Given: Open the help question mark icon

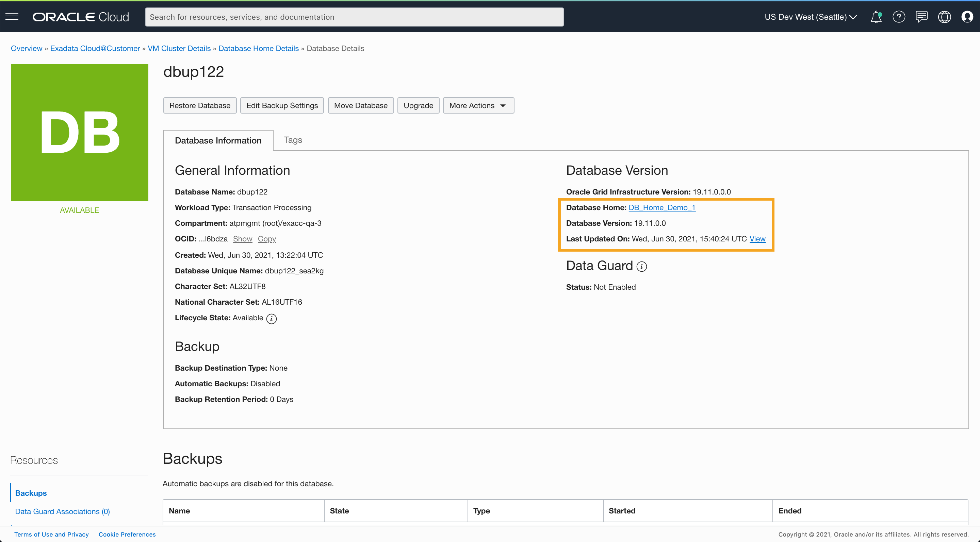Looking at the screenshot, I should pos(899,17).
